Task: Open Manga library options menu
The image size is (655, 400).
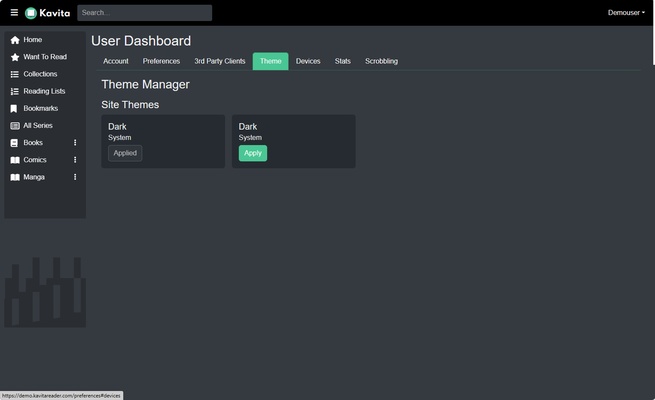Action: [x=75, y=177]
